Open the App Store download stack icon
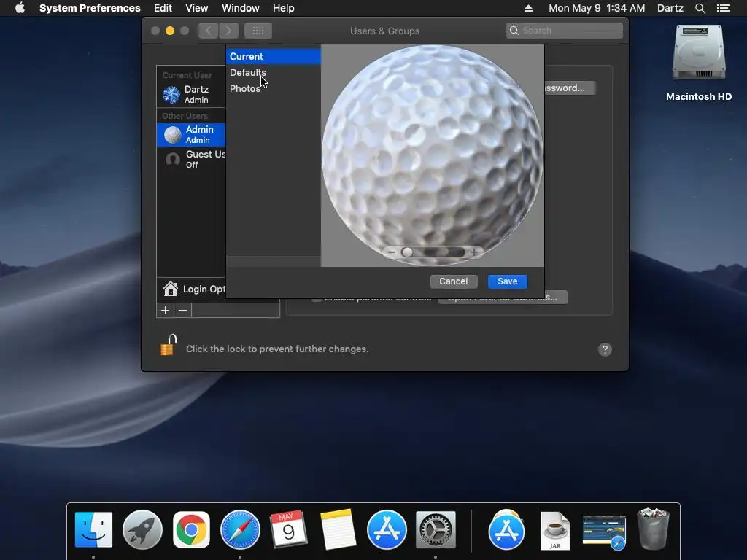Image resolution: width=747 pixels, height=560 pixels. pyautogui.click(x=506, y=529)
